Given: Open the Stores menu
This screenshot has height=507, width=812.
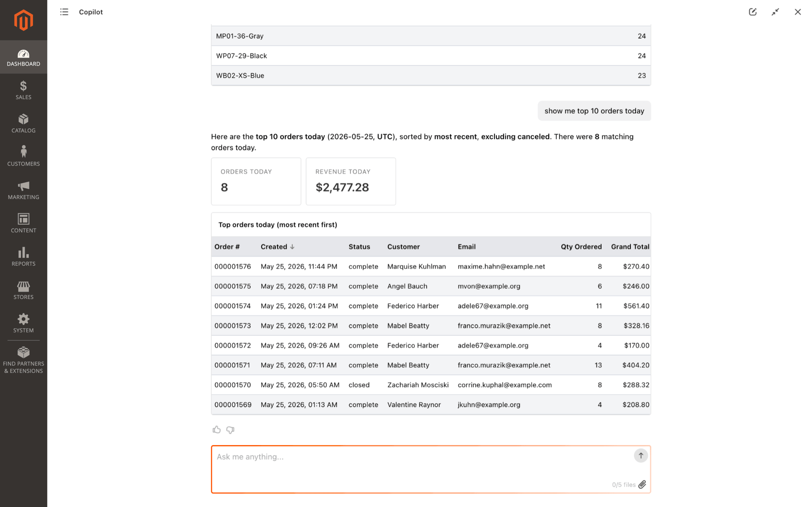Looking at the screenshot, I should 23,290.
